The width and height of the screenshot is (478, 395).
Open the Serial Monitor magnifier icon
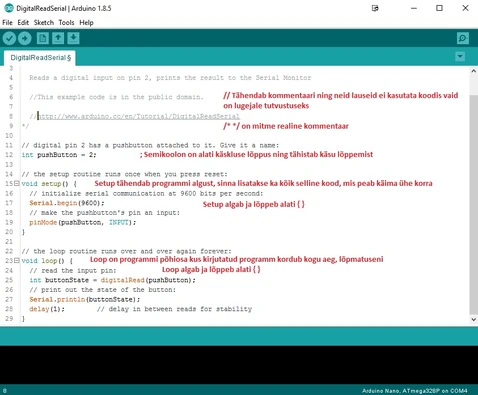click(x=463, y=38)
